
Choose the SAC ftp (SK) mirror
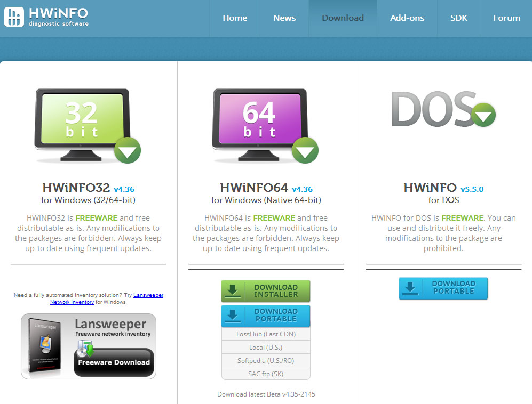click(x=266, y=374)
